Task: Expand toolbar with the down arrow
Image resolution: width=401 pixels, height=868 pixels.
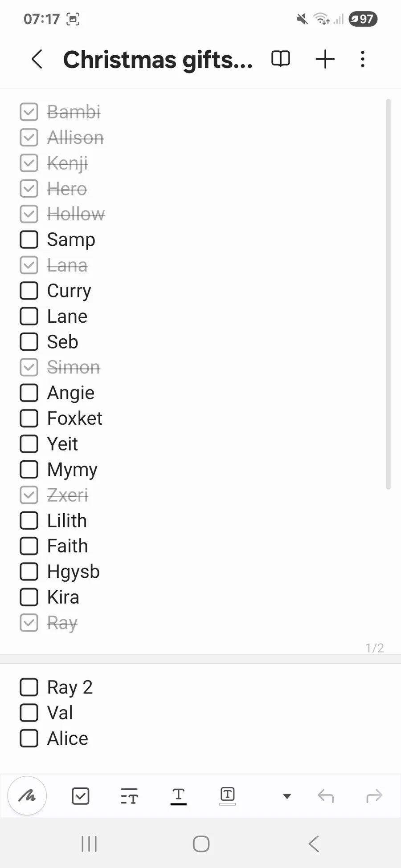Action: coord(287,796)
